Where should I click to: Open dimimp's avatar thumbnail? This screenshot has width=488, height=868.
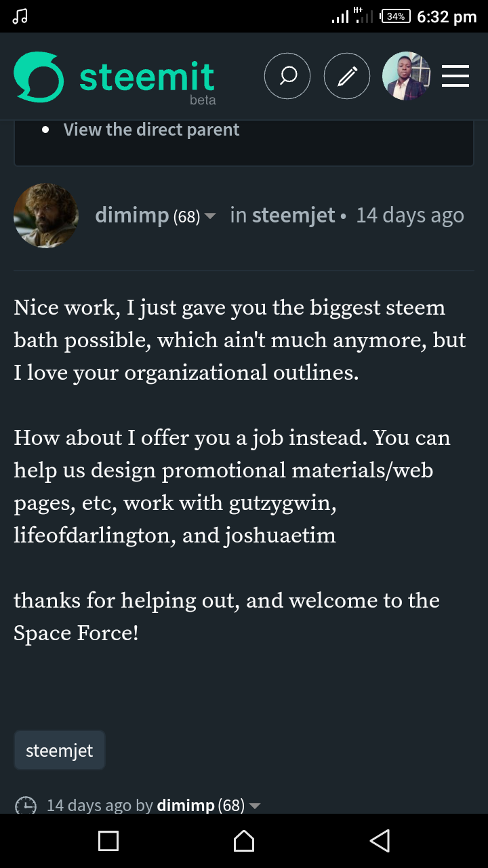tap(46, 216)
